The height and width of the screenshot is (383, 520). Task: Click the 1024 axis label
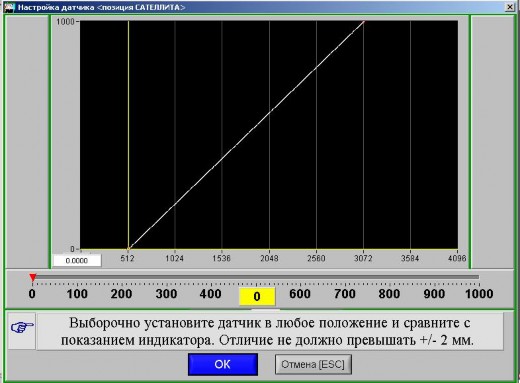[x=175, y=258]
